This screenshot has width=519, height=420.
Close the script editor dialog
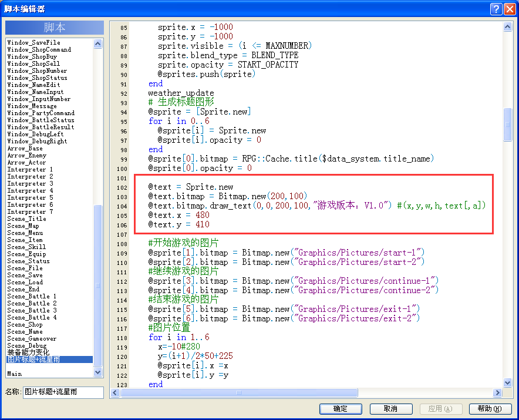pyautogui.click(x=510, y=9)
